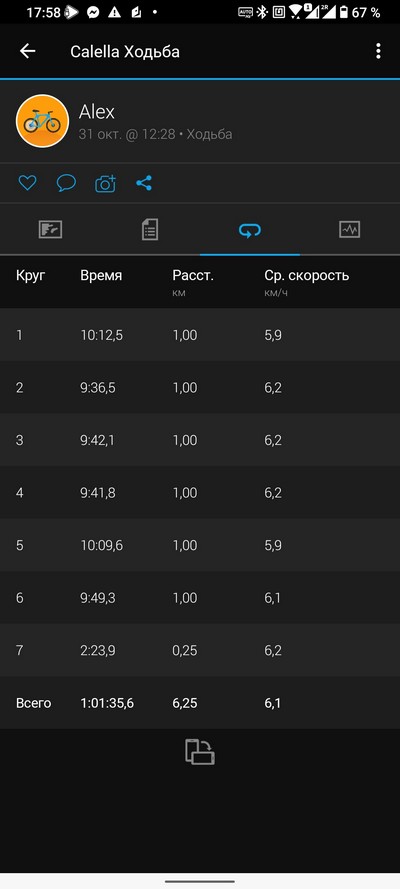Select the laps tab icon

(x=250, y=230)
